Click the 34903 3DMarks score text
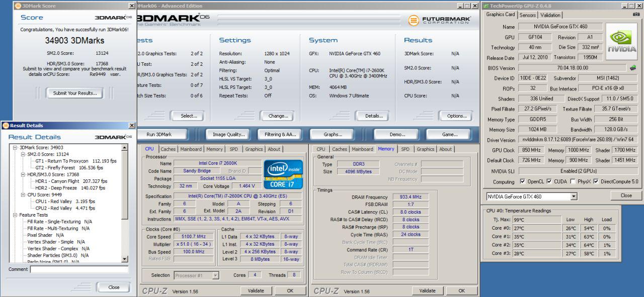Image resolution: width=644 pixels, height=297 pixels. [x=74, y=41]
